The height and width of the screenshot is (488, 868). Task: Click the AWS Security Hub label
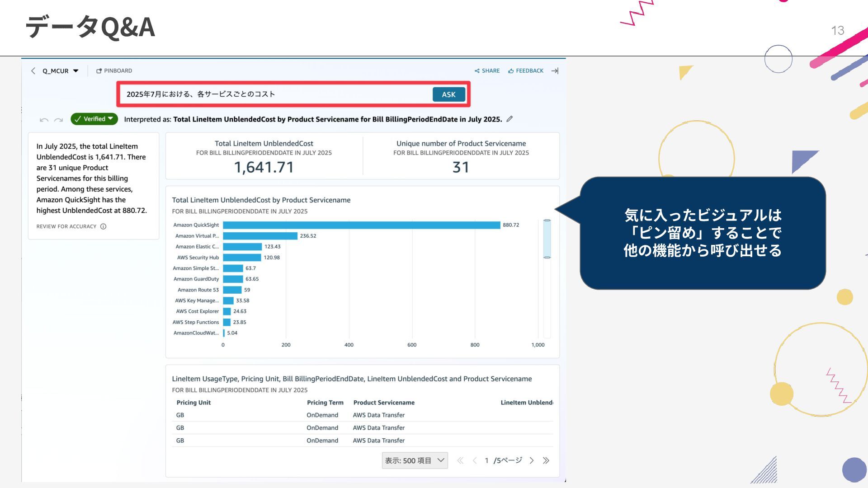[198, 258]
